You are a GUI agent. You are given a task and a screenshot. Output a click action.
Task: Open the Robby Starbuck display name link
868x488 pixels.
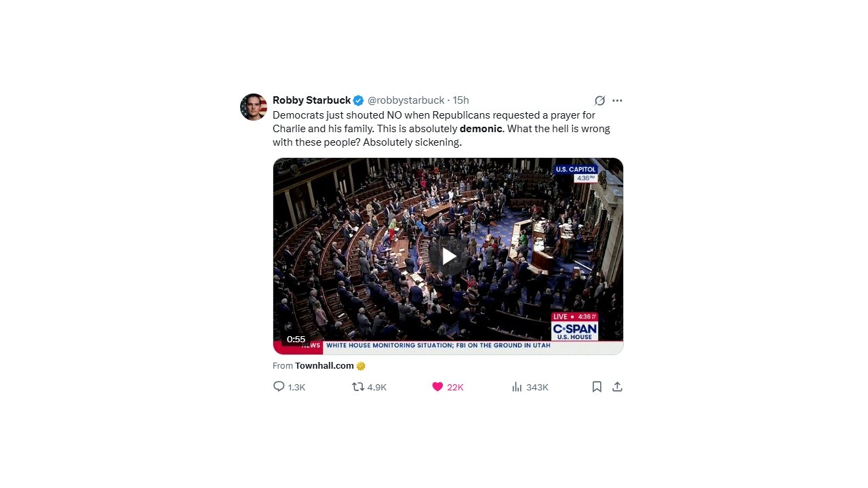tap(312, 100)
